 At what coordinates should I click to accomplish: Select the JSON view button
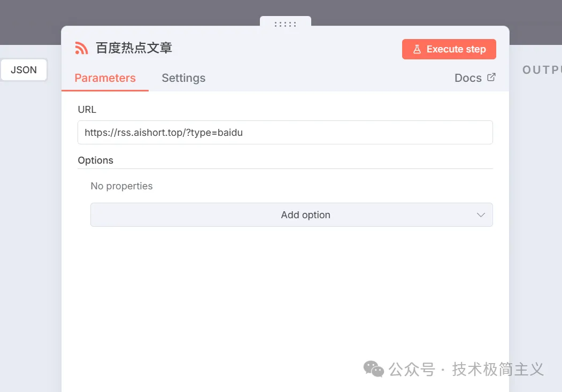(x=24, y=70)
